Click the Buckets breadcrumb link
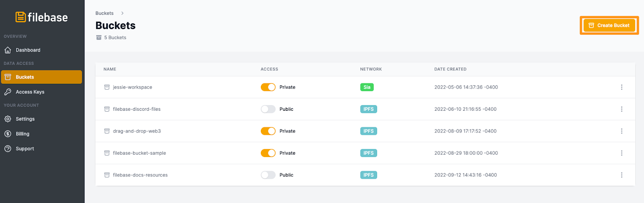 click(x=104, y=13)
